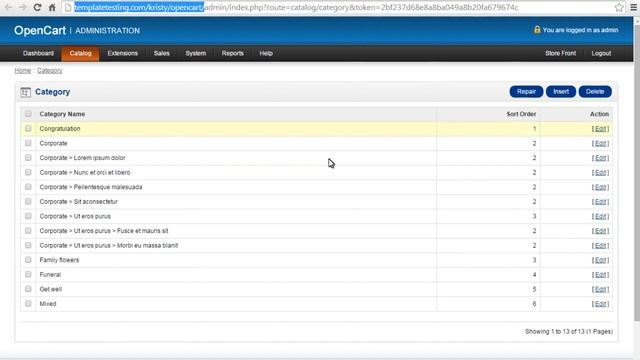The height and width of the screenshot is (360, 640).
Task: Check the Corporate row checkbox
Action: click(x=28, y=143)
